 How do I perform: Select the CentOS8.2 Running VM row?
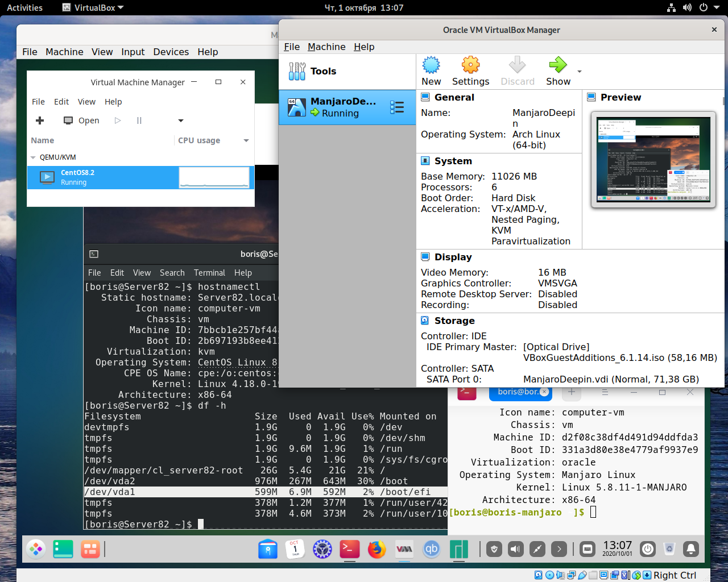click(140, 177)
